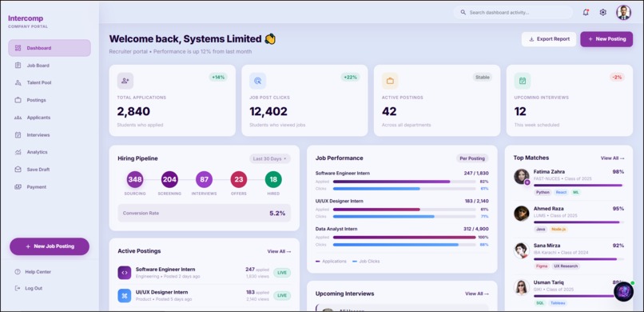Open Applicants in the sidebar
This screenshot has height=312, width=644.
click(50, 118)
